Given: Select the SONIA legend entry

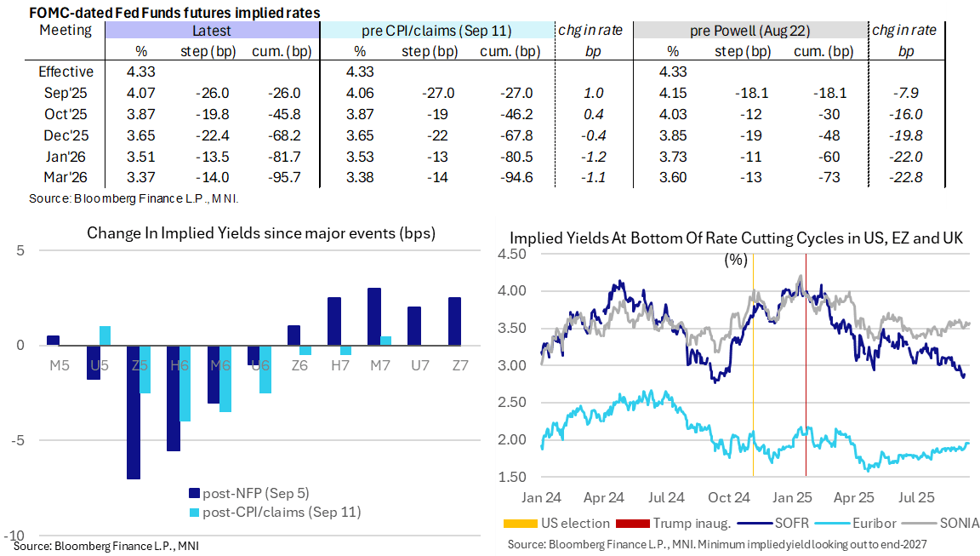Looking at the screenshot, I should 948,523.
